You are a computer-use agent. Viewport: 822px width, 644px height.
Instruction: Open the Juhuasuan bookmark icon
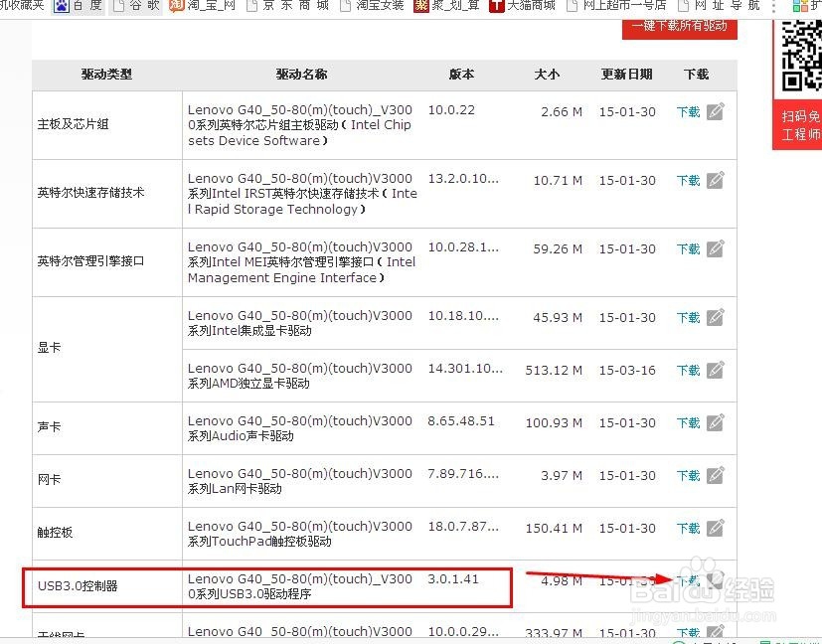point(421,6)
